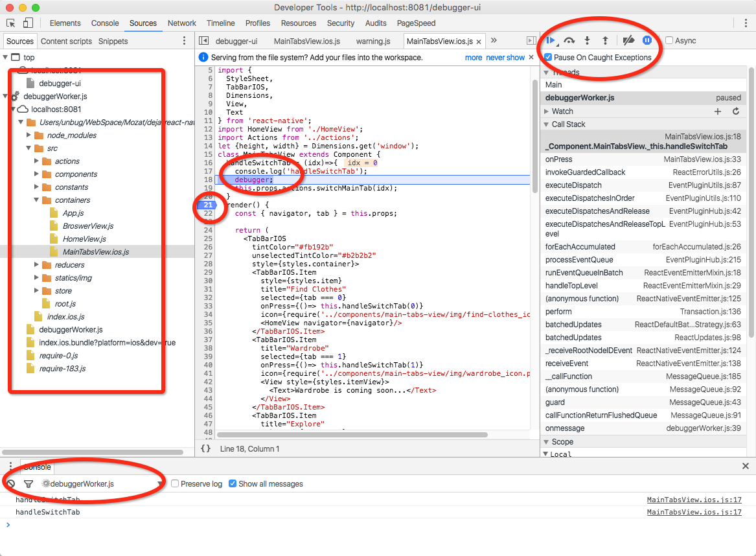756x556 pixels.
Task: Pretty print source with braces icon
Action: (205, 448)
